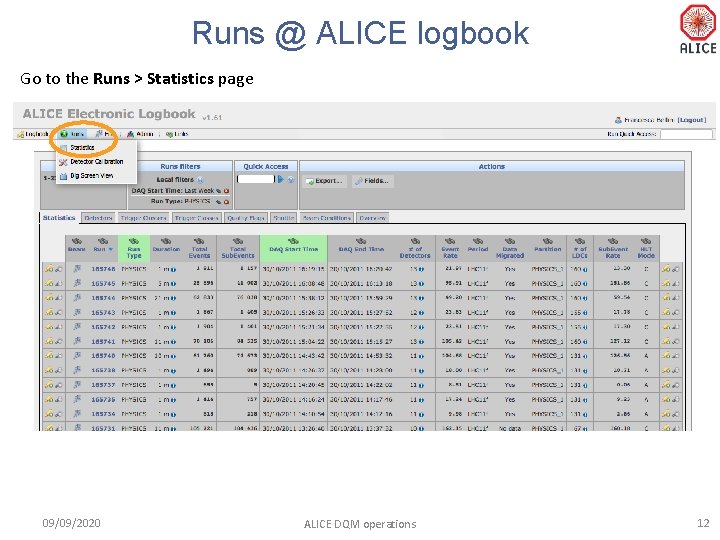Click the Logout link
This screenshot has width=720, height=540.
point(692,120)
